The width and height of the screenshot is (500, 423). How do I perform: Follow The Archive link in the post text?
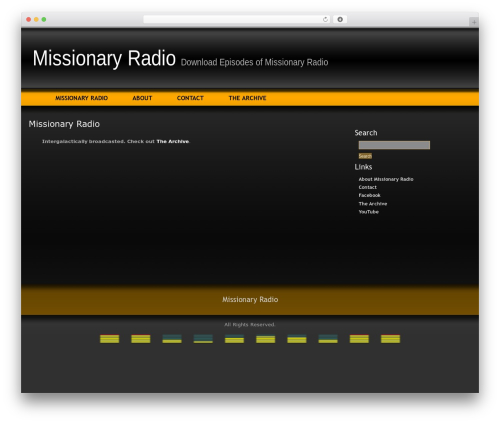(173, 141)
